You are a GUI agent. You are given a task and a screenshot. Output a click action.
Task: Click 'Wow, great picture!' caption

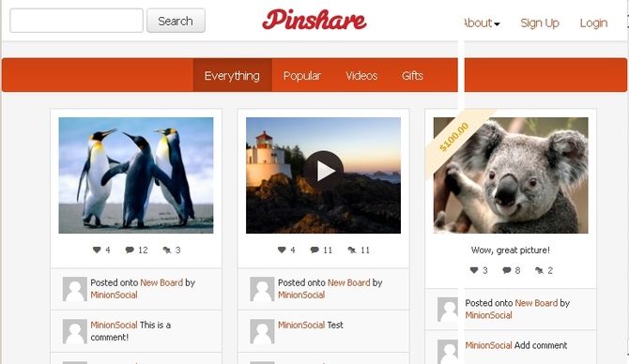pyautogui.click(x=511, y=250)
